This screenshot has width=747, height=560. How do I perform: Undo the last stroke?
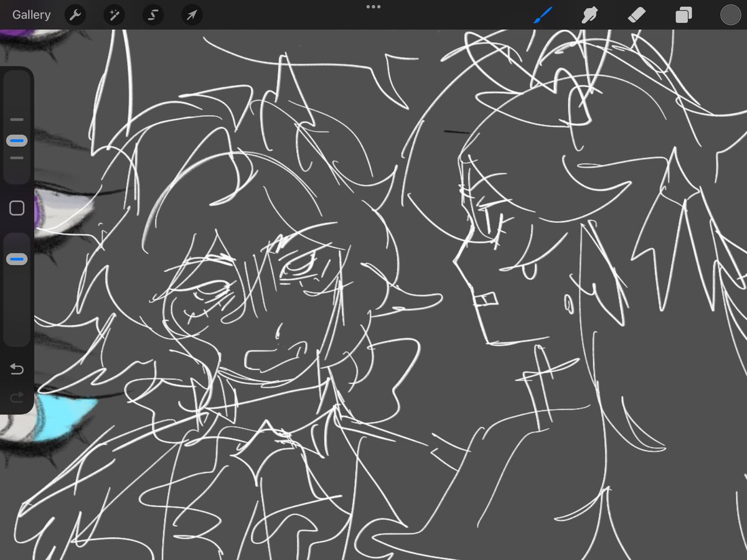tap(17, 370)
